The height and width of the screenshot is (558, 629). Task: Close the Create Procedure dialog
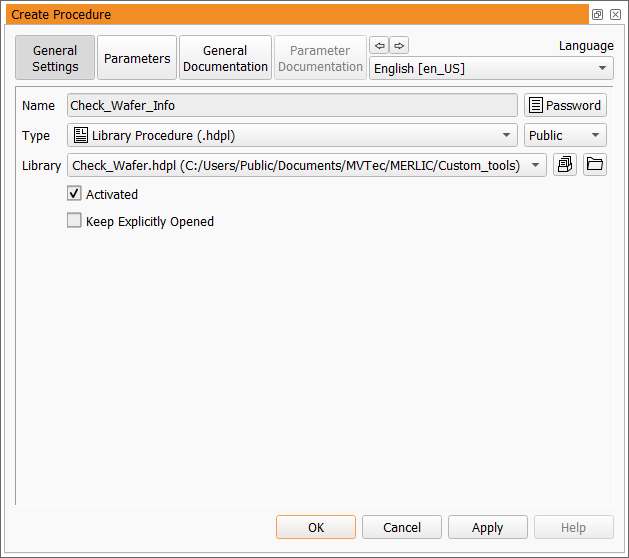pyautogui.click(x=615, y=15)
